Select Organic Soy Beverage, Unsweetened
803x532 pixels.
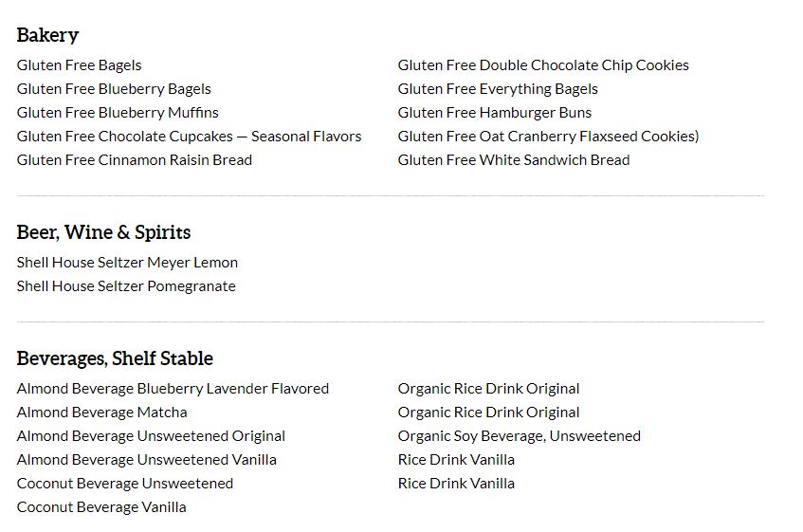[x=519, y=436]
